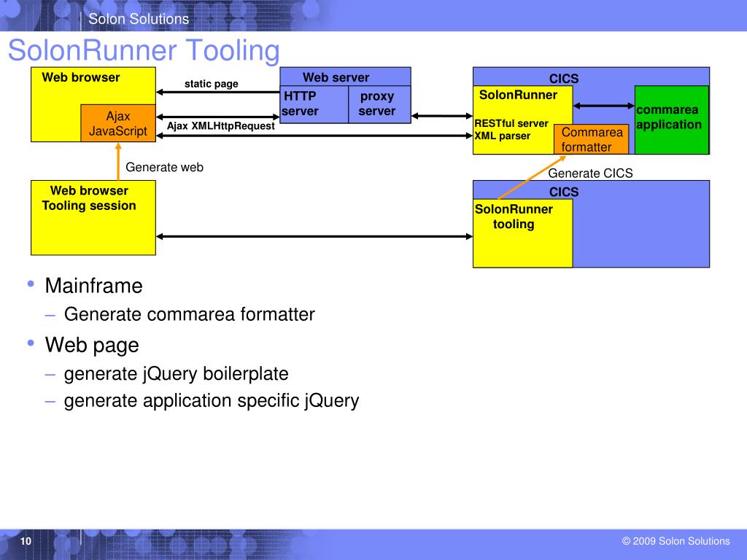Viewport: 747px width, 560px height.
Task: Click the '© 2009 Solon Solutions' footer
Action: (676, 541)
